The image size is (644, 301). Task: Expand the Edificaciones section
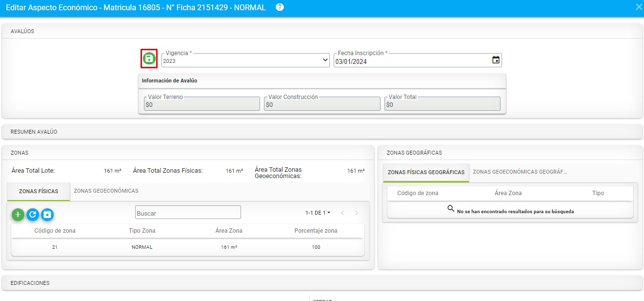[322, 283]
